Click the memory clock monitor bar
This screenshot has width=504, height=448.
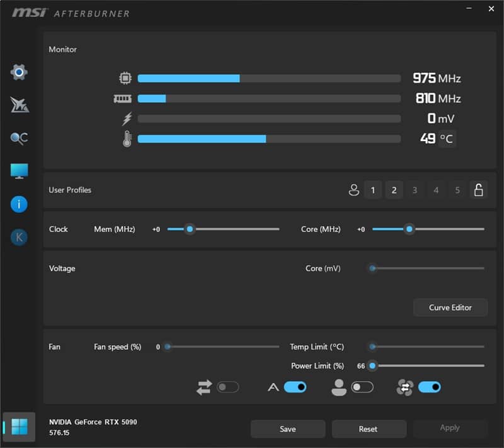(x=269, y=99)
